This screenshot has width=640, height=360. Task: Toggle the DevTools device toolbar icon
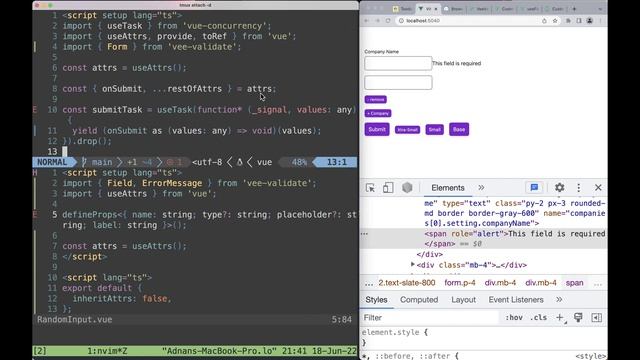(x=388, y=188)
